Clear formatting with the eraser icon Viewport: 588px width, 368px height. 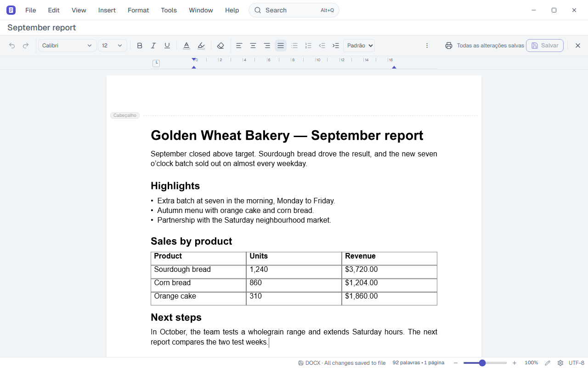220,46
